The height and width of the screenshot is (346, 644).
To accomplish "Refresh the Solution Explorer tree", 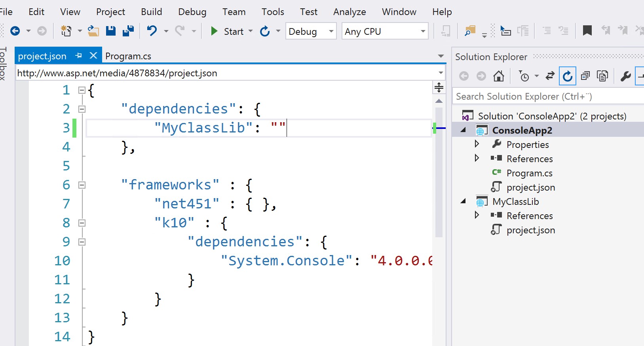I will coord(567,76).
